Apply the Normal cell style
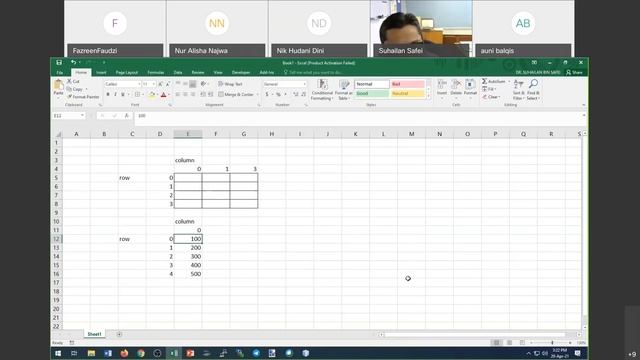Screen dimensions: 640x360 [372, 84]
